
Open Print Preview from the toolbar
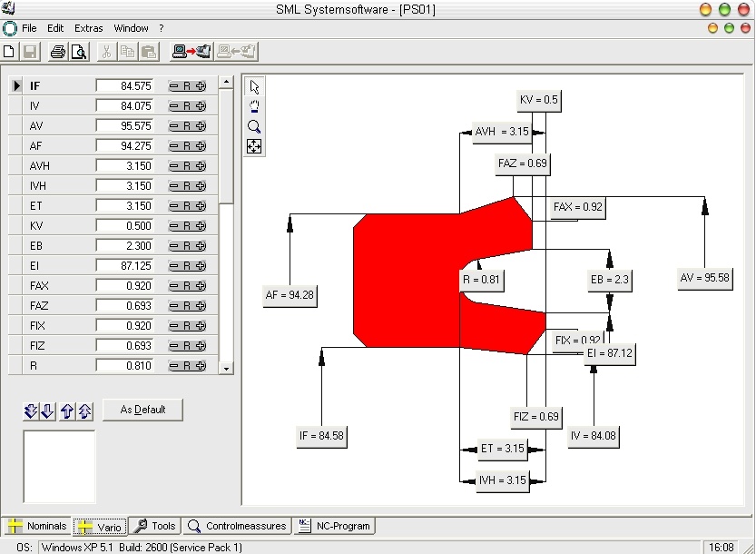pyautogui.click(x=78, y=51)
